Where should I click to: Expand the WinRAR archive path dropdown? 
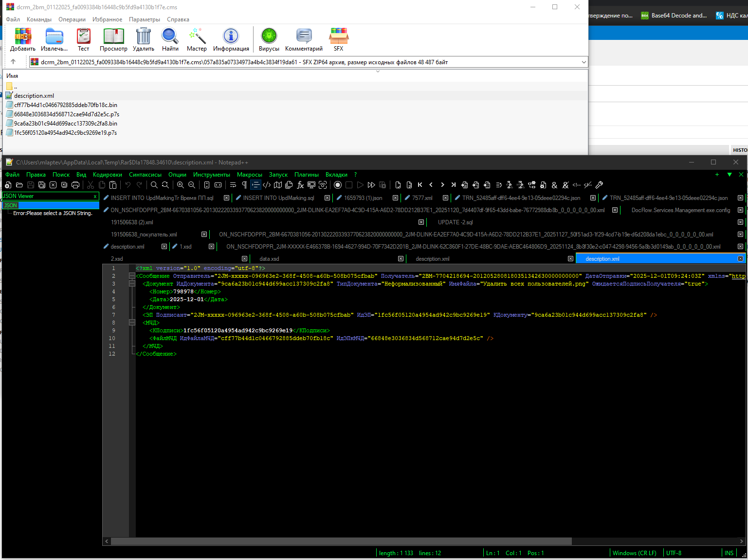[x=584, y=62]
